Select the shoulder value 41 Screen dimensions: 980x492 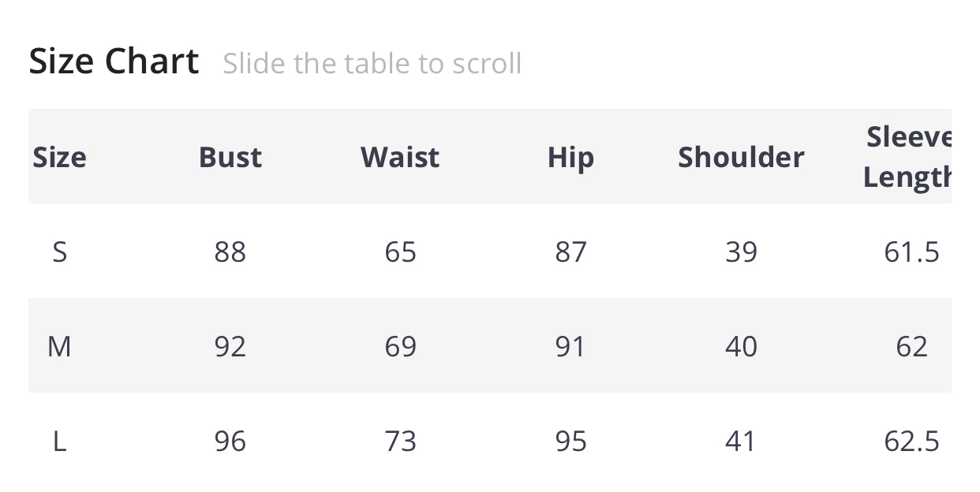pos(740,441)
